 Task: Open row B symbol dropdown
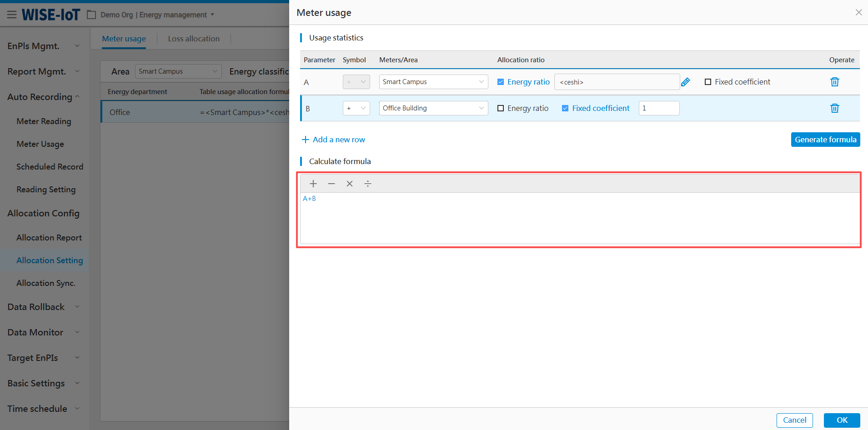(x=356, y=108)
